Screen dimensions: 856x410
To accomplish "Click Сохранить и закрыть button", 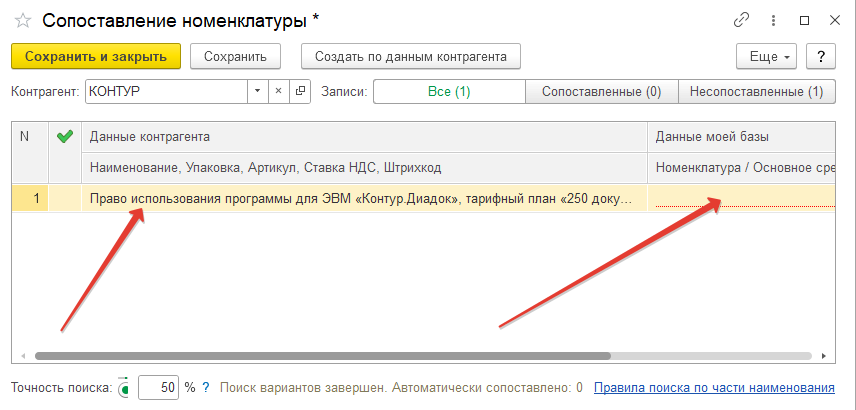I will [96, 56].
